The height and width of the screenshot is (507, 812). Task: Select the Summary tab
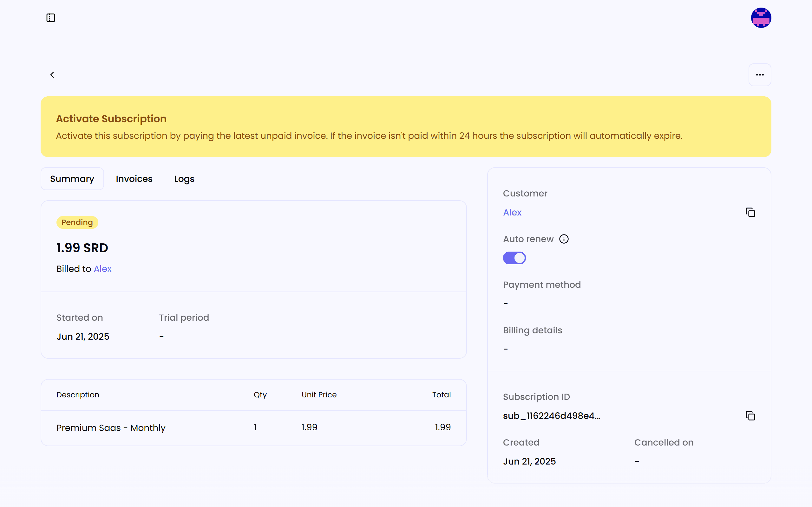tap(72, 179)
